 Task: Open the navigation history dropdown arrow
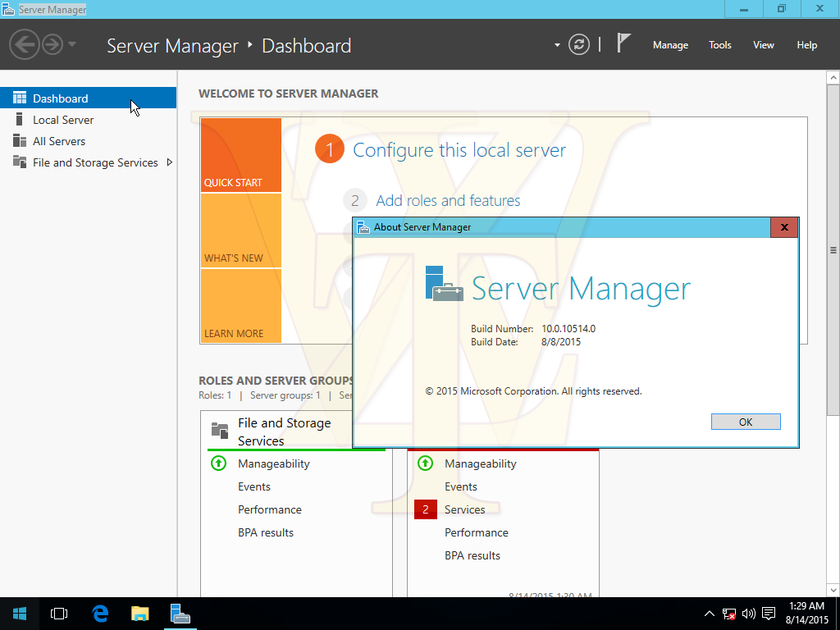72,44
